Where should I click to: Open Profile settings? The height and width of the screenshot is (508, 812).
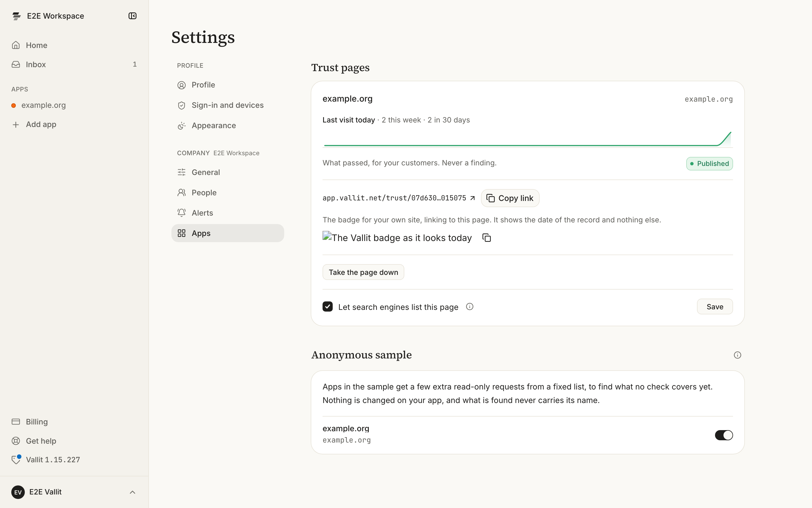pos(228,85)
